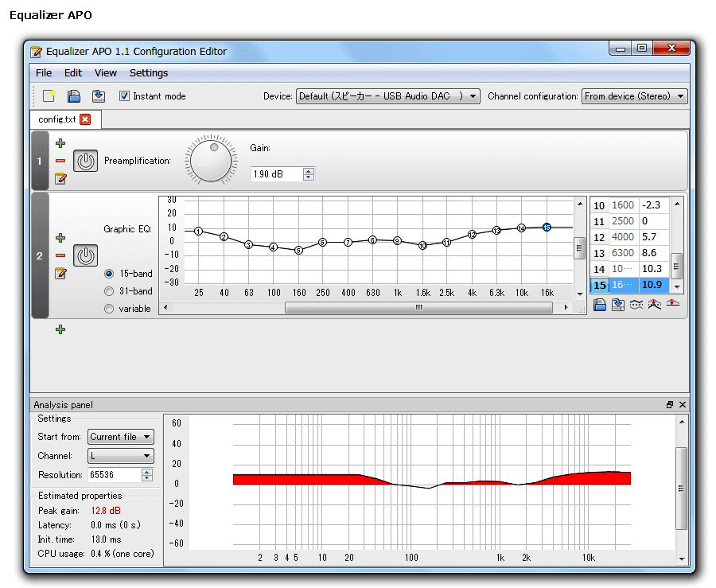Edit the Preamplification filter as text
The height and width of the screenshot is (588, 716).
coord(60,178)
